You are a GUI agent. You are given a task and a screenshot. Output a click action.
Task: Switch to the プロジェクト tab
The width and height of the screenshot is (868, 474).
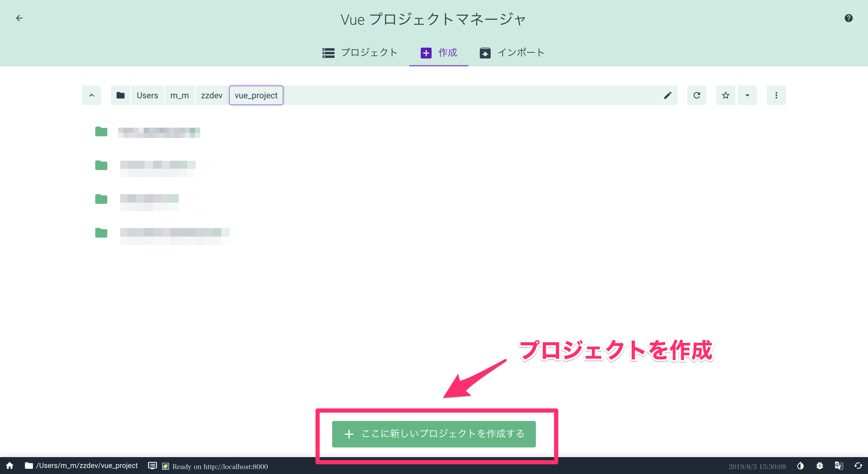pos(360,52)
